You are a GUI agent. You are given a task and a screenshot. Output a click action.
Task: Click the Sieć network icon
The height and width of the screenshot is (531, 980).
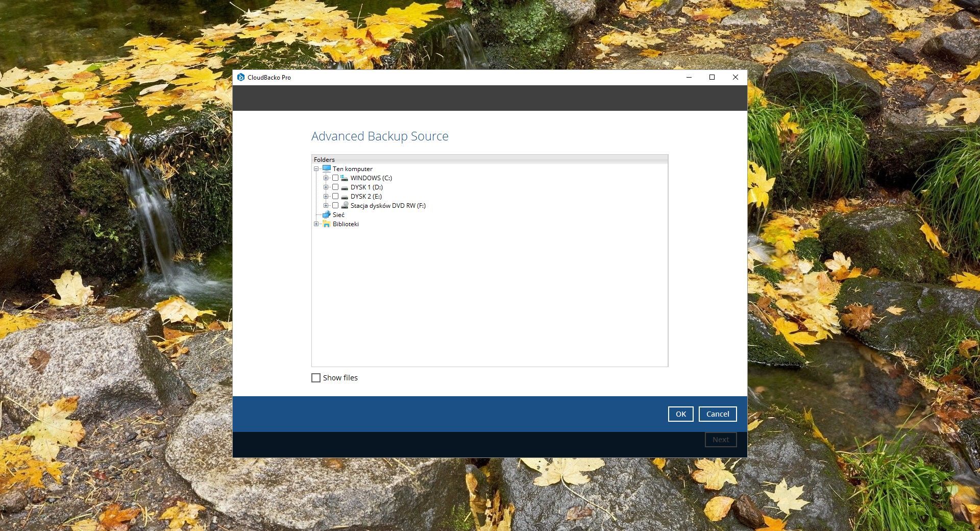327,214
